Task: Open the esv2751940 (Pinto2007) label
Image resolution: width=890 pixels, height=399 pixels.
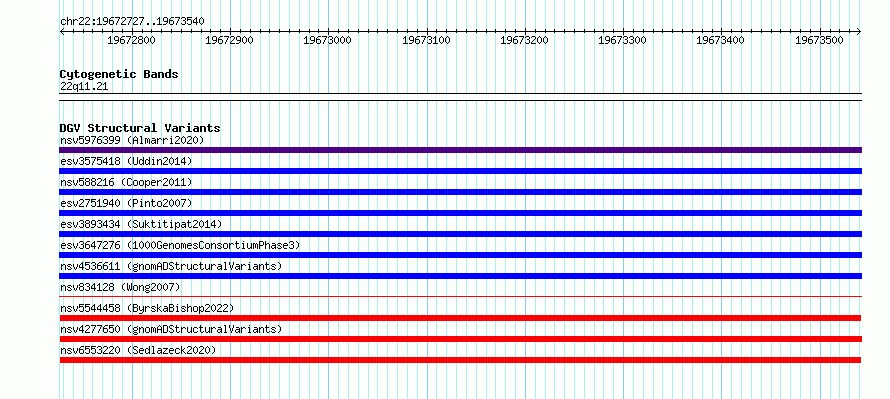Action: click(126, 203)
